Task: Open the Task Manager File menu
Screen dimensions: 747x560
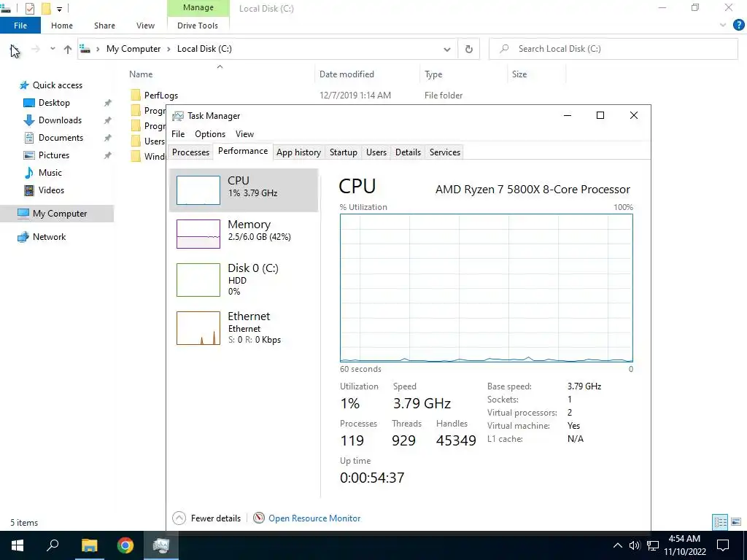Action: pyautogui.click(x=178, y=134)
